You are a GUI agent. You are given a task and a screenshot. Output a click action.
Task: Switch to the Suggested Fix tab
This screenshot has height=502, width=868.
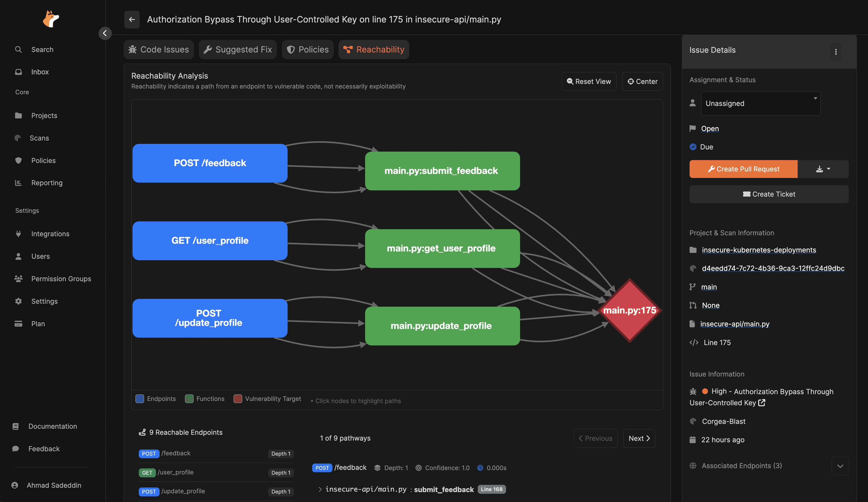(238, 50)
